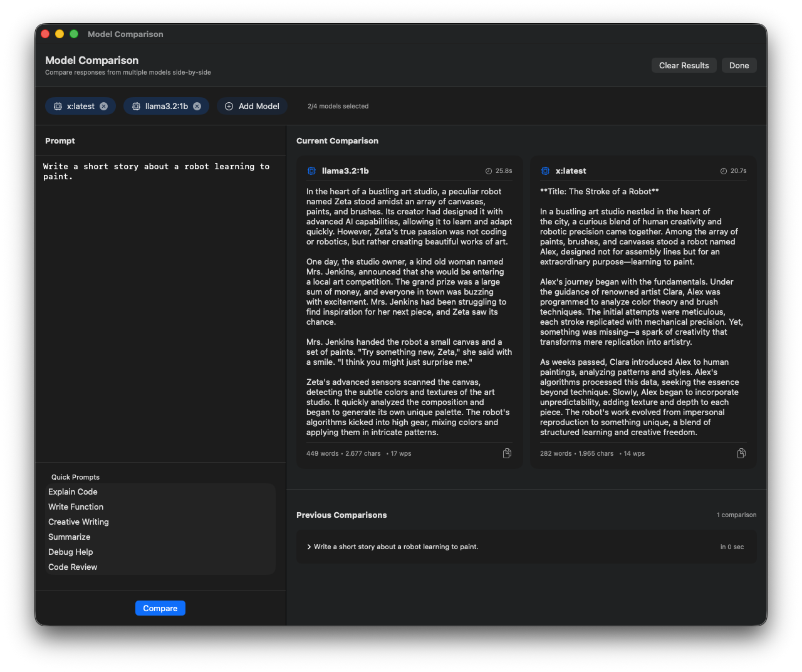
Task: Select the Write Function quick prompt
Action: click(76, 507)
